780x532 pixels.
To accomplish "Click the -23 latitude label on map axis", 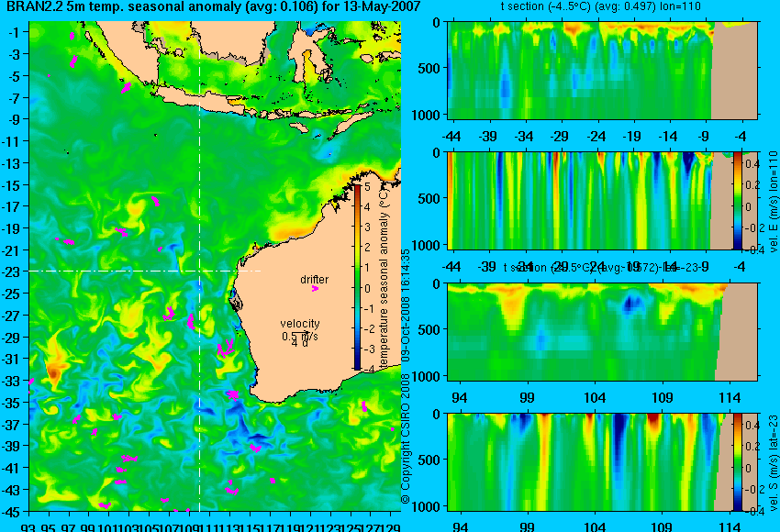I will pos(11,272).
